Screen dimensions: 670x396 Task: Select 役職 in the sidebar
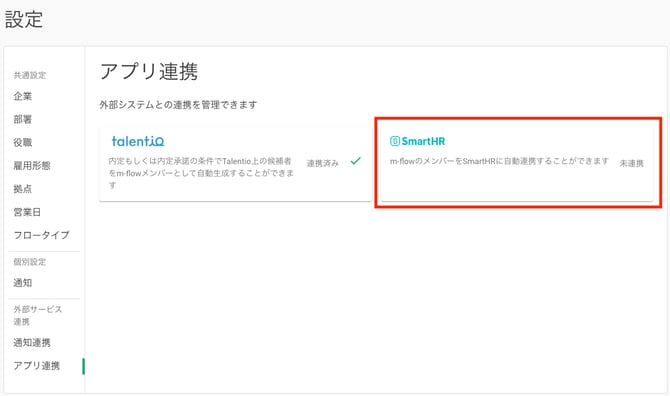point(23,142)
